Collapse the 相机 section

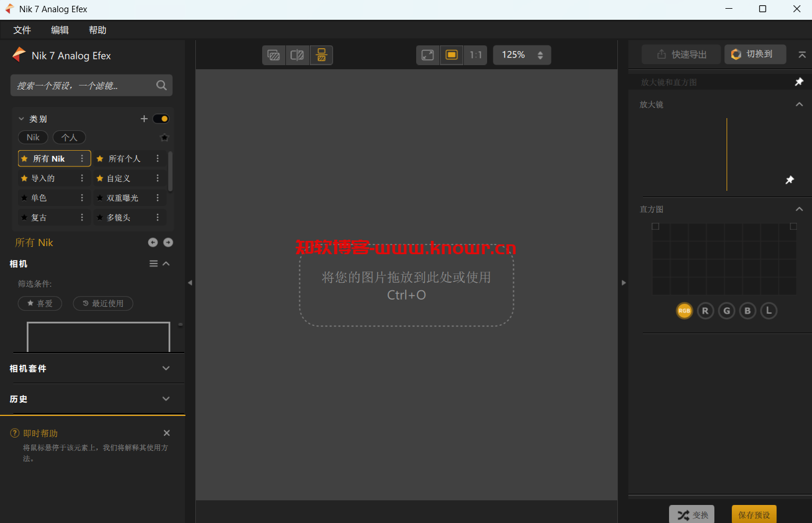click(166, 264)
